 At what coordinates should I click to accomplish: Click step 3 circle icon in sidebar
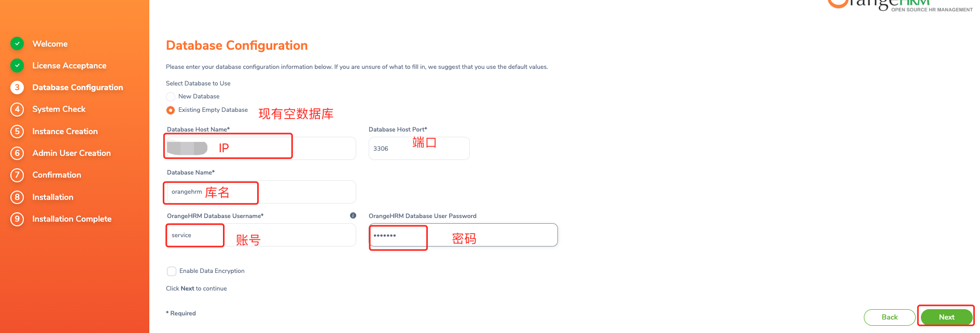(x=17, y=88)
